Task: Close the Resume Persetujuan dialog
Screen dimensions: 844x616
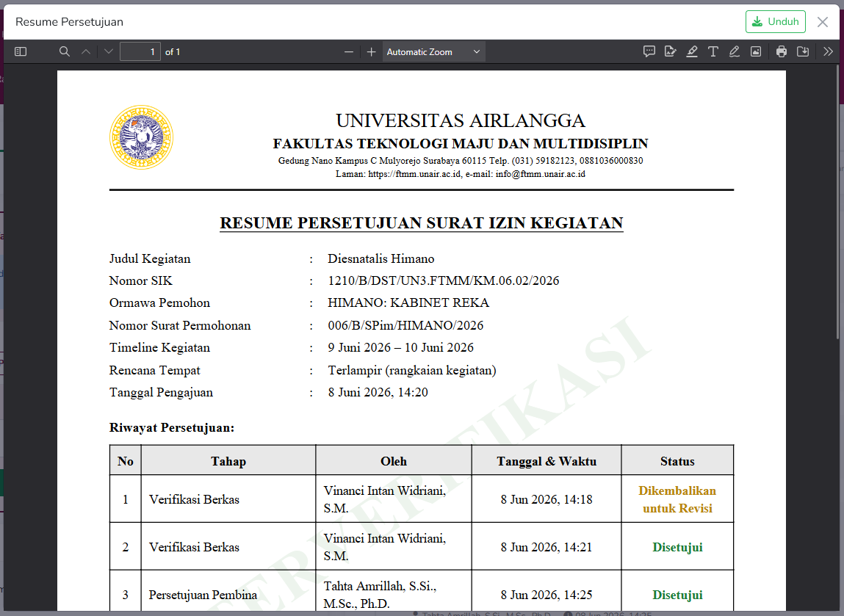Action: coord(823,22)
